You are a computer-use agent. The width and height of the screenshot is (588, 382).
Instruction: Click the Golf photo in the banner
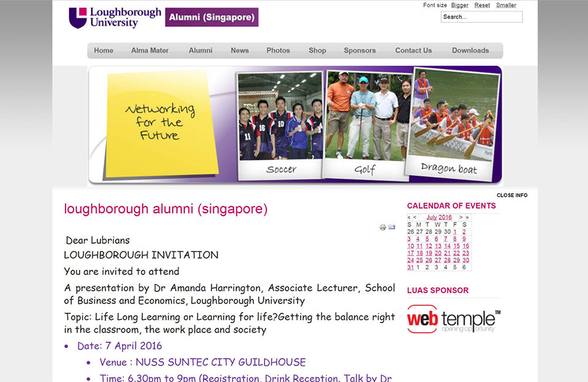click(366, 125)
